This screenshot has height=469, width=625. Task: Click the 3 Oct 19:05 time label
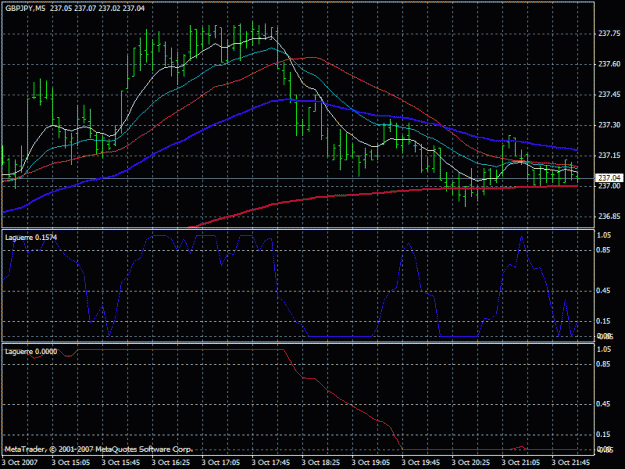tap(371, 463)
